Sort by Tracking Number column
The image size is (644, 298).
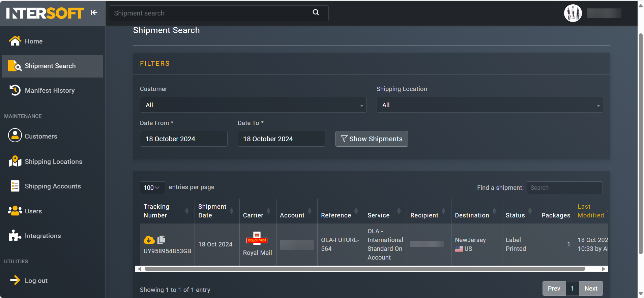[167, 211]
